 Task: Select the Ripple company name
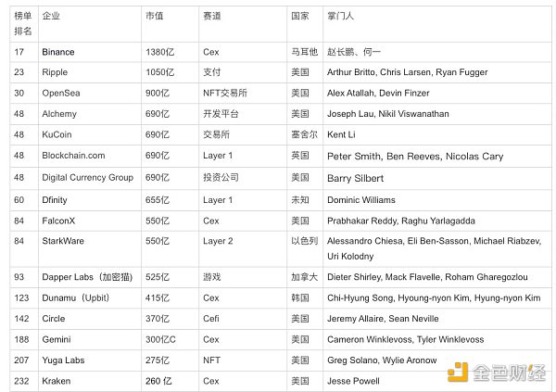point(55,72)
